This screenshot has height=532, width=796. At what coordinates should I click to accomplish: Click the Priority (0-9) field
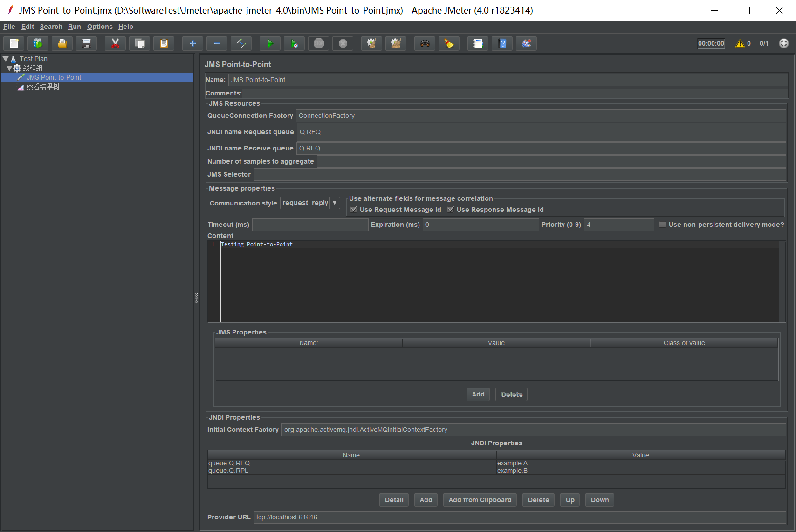coord(619,225)
